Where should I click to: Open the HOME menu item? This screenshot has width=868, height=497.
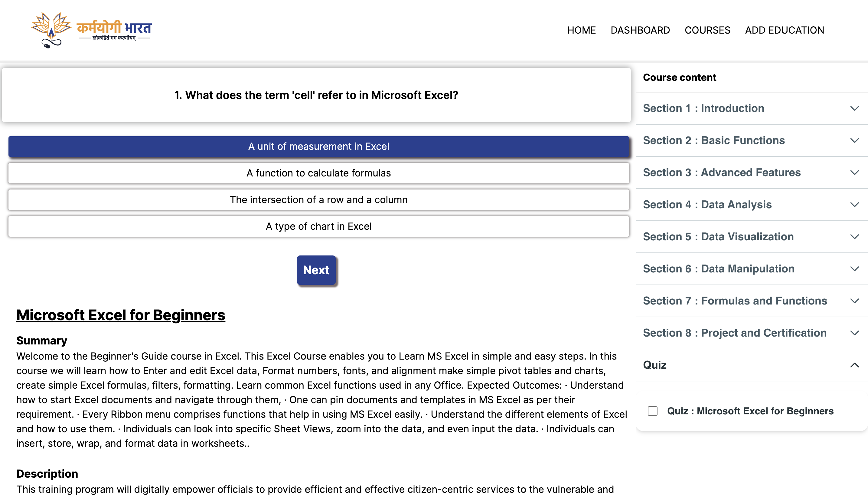(x=581, y=30)
